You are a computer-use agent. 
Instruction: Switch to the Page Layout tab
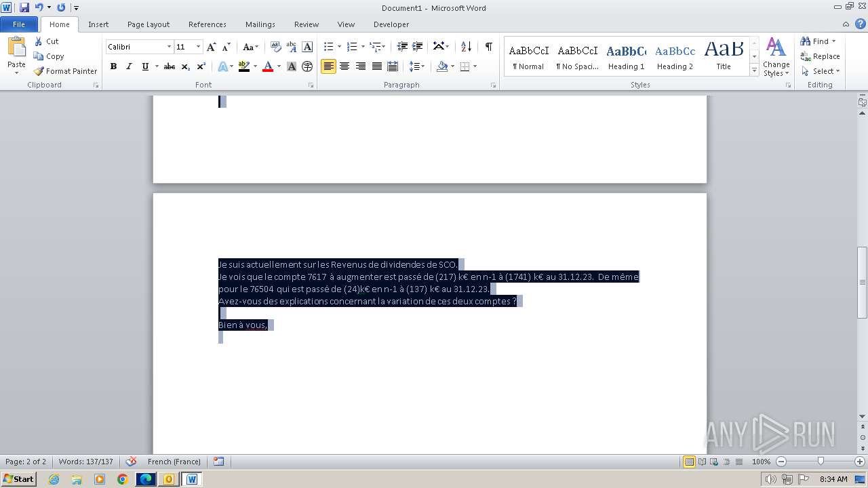pos(149,24)
